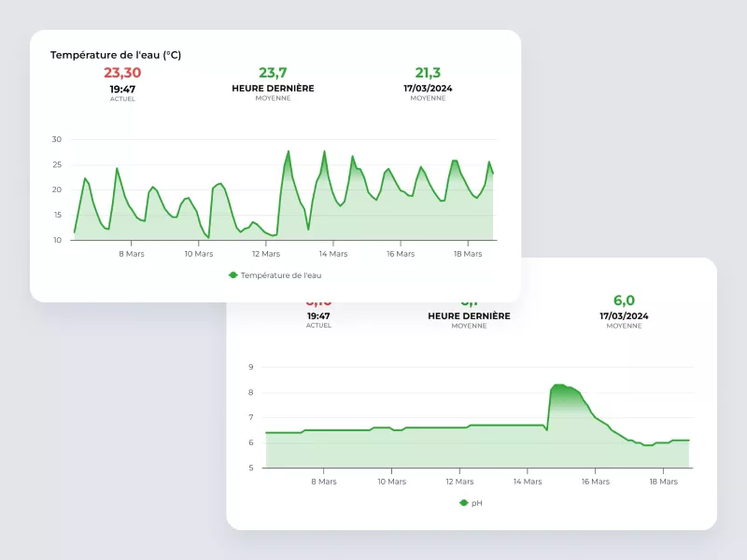Click the 21,3 daily average value
Image resolution: width=747 pixels, height=560 pixels.
click(428, 73)
